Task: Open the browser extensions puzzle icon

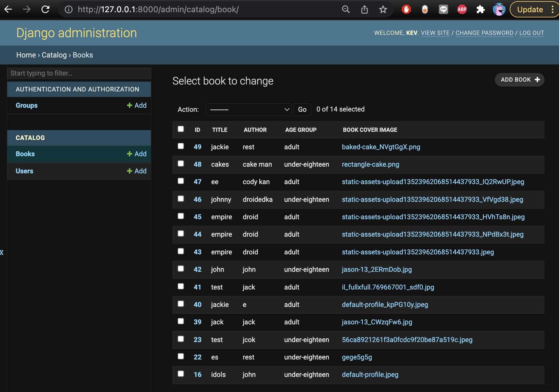Action: [480, 10]
